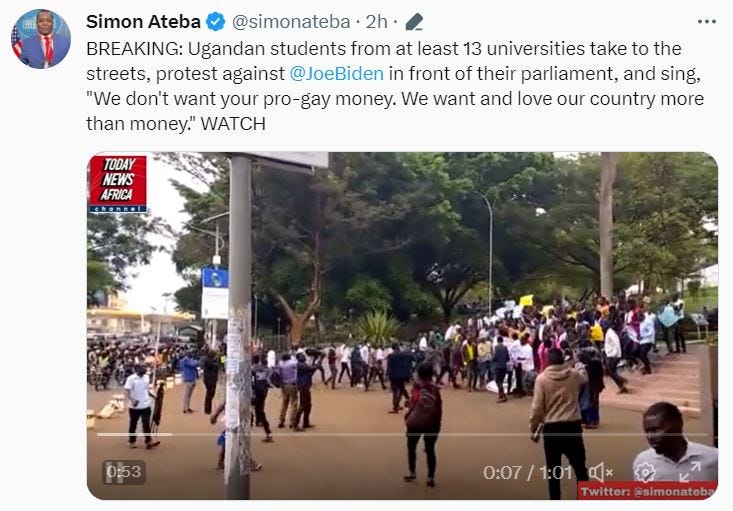Open the video settings gear
The image size is (733, 511).
click(645, 472)
